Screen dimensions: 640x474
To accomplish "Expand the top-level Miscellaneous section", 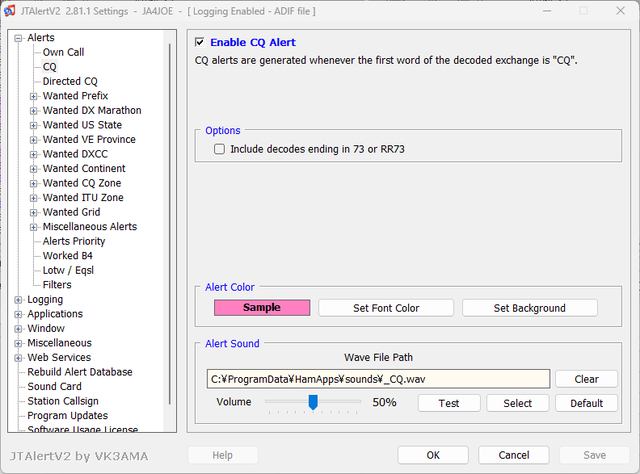I will pos(18,343).
